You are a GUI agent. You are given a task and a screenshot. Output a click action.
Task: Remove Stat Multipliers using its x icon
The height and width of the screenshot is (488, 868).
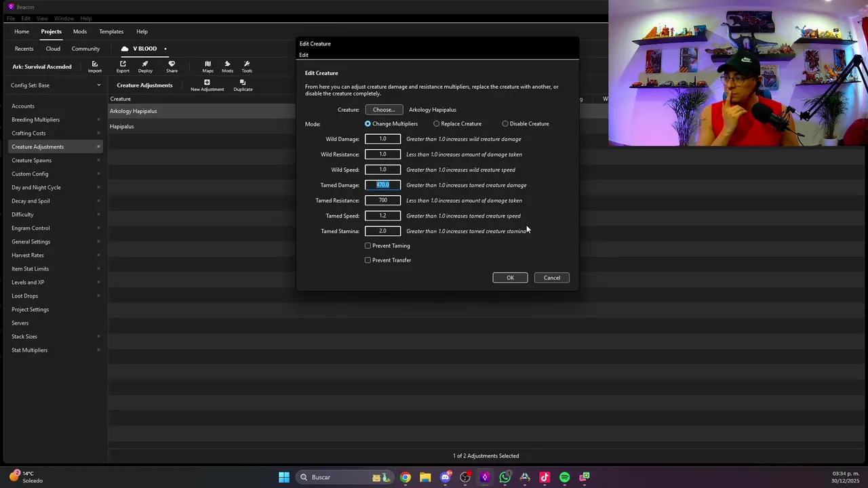click(x=98, y=350)
